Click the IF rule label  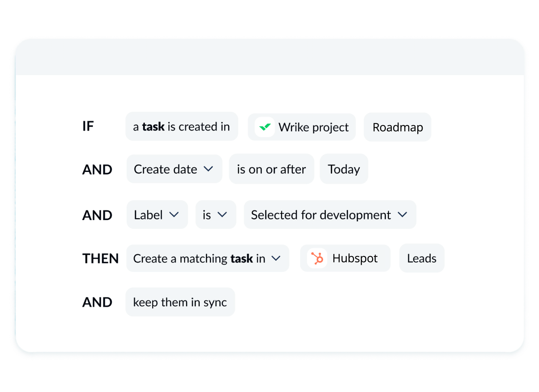click(88, 126)
